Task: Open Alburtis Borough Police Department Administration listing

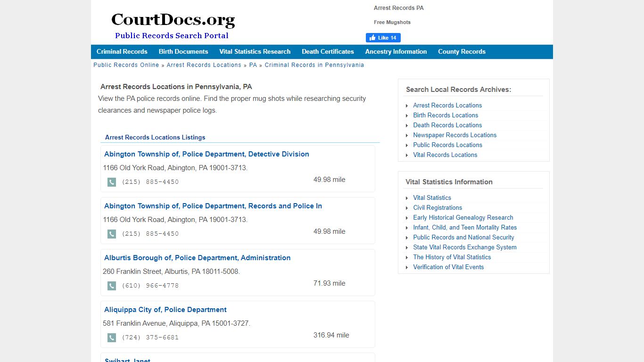Action: (198, 258)
